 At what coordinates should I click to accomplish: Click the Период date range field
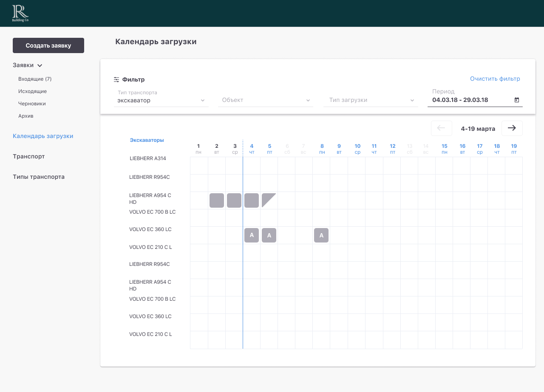coord(475,97)
